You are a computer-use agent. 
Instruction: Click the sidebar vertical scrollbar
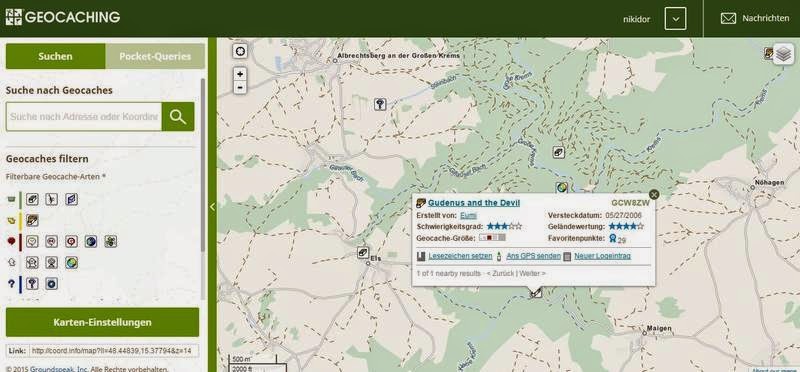(x=203, y=165)
